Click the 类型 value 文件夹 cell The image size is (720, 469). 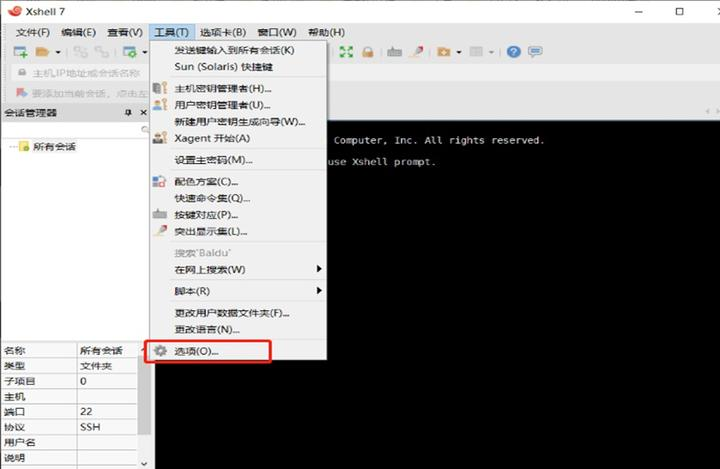107,366
